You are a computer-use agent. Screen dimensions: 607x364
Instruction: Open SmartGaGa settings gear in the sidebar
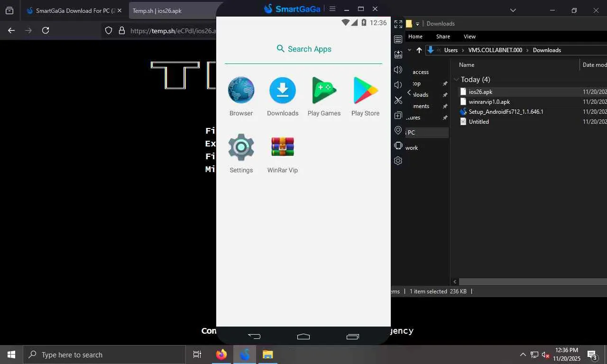pyautogui.click(x=398, y=161)
